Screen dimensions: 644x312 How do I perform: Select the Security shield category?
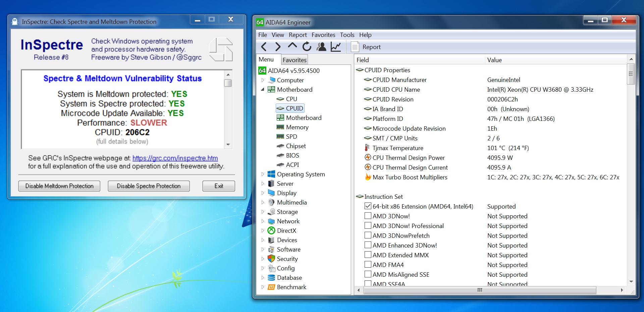[282, 259]
